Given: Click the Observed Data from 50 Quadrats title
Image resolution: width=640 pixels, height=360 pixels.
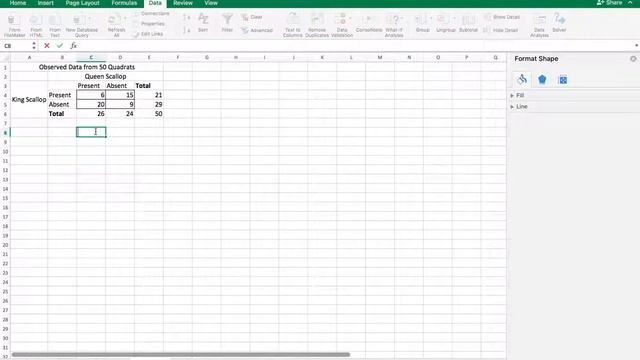Looking at the screenshot, I should click(x=87, y=67).
